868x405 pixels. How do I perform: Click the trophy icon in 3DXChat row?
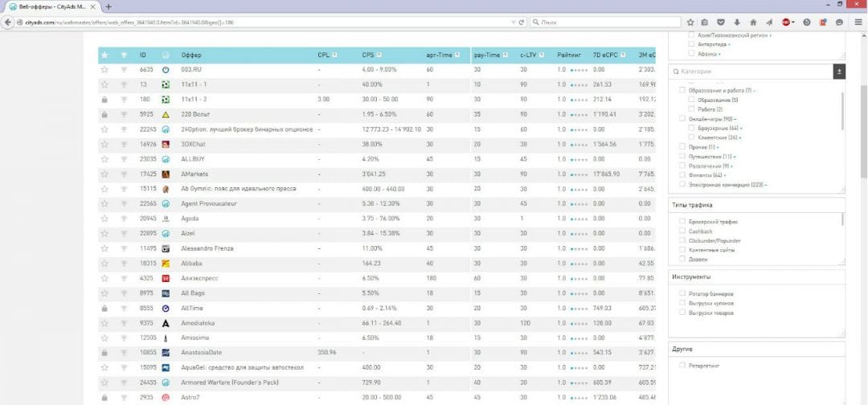124,145
